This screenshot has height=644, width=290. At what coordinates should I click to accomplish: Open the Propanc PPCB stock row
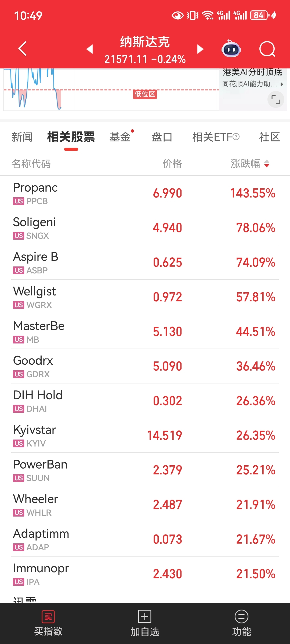(x=145, y=193)
